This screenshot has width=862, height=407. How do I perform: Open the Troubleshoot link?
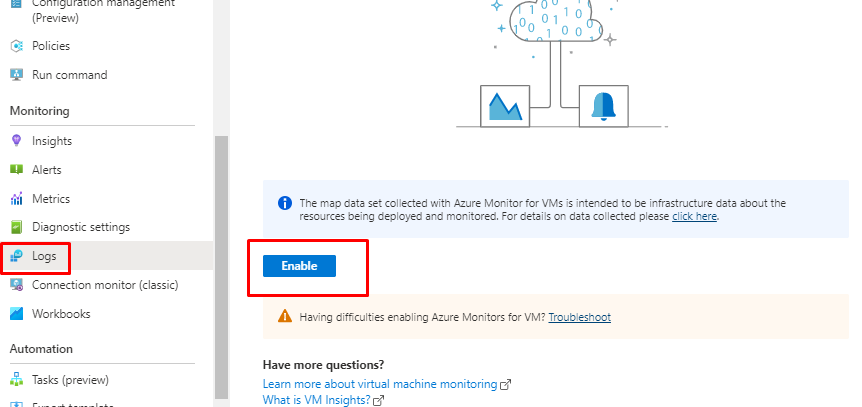coord(579,317)
